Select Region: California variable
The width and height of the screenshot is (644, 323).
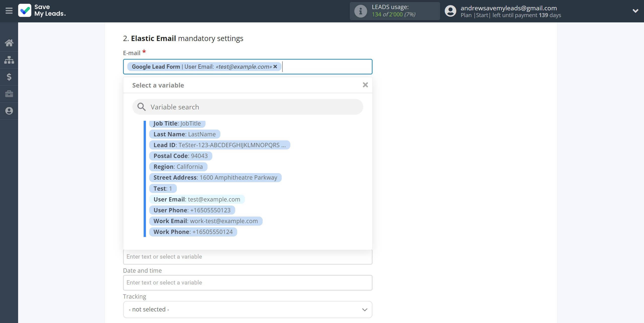coord(178,167)
